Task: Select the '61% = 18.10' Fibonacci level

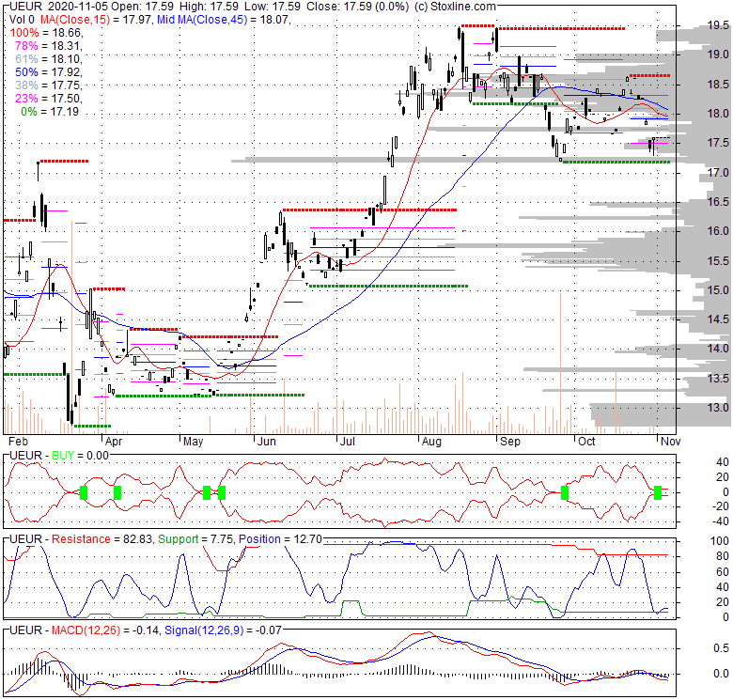Action: [49, 59]
